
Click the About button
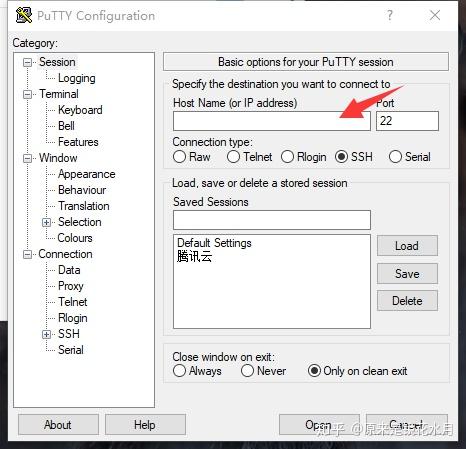coord(58,425)
